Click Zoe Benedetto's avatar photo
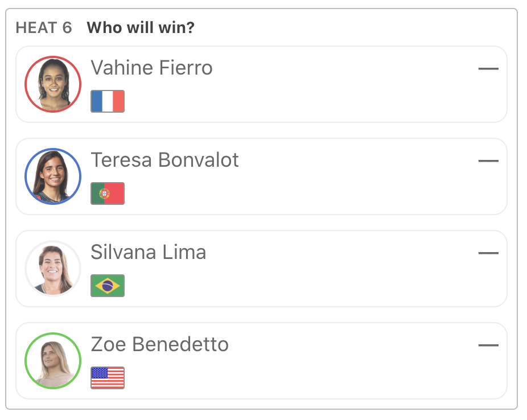This screenshot has height=420, width=527. click(x=53, y=361)
